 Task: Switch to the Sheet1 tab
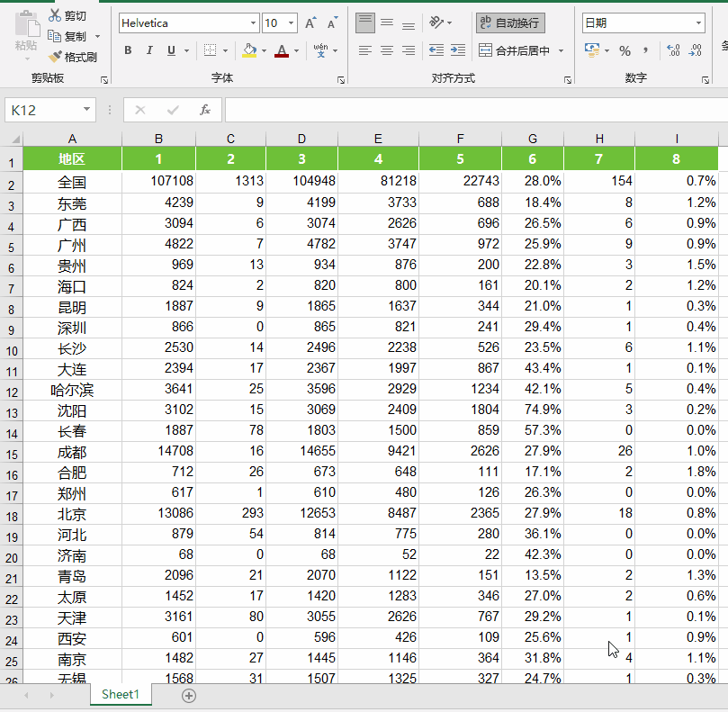pos(121,694)
